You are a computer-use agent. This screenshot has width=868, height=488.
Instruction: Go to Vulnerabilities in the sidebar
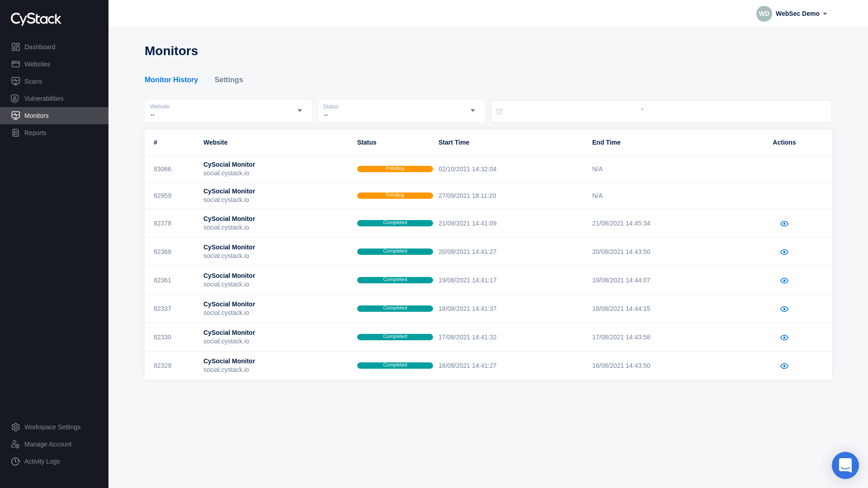point(44,99)
